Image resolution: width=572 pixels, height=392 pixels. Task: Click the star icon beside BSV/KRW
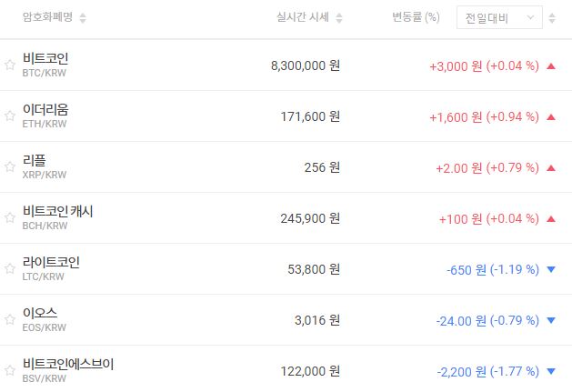pyautogui.click(x=10, y=371)
